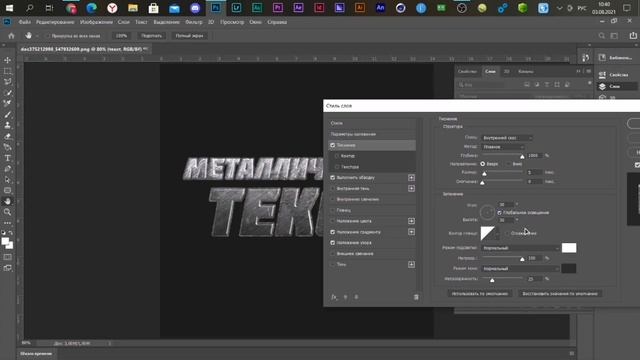Click the 100% zoom button

(x=121, y=36)
